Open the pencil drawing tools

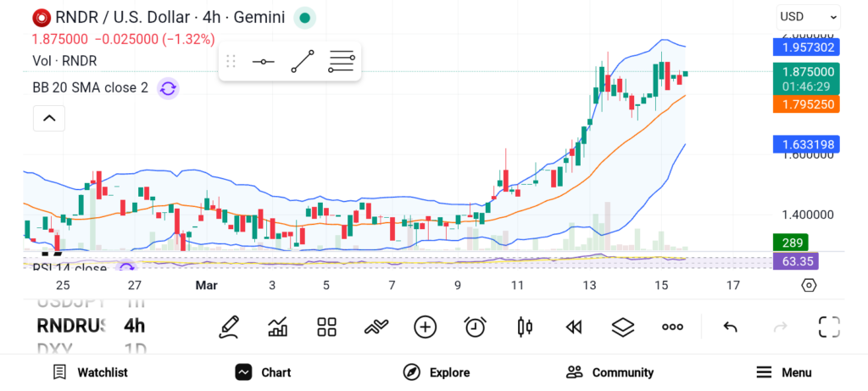tap(229, 327)
